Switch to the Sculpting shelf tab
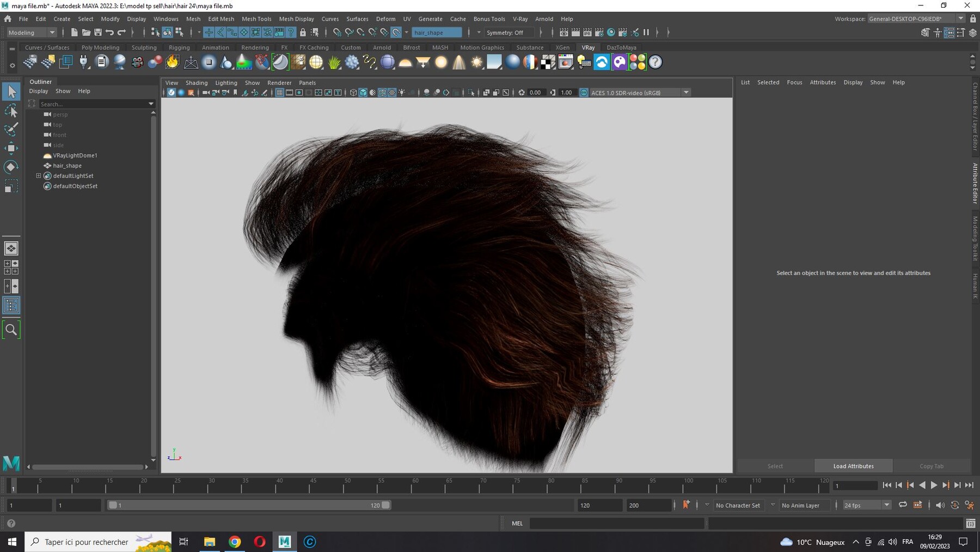 [x=144, y=47]
